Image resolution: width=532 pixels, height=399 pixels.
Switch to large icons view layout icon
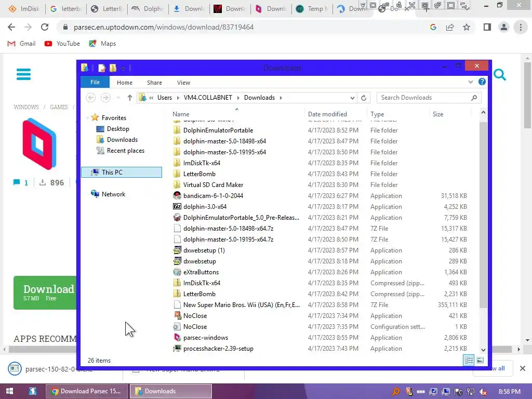(x=480, y=361)
